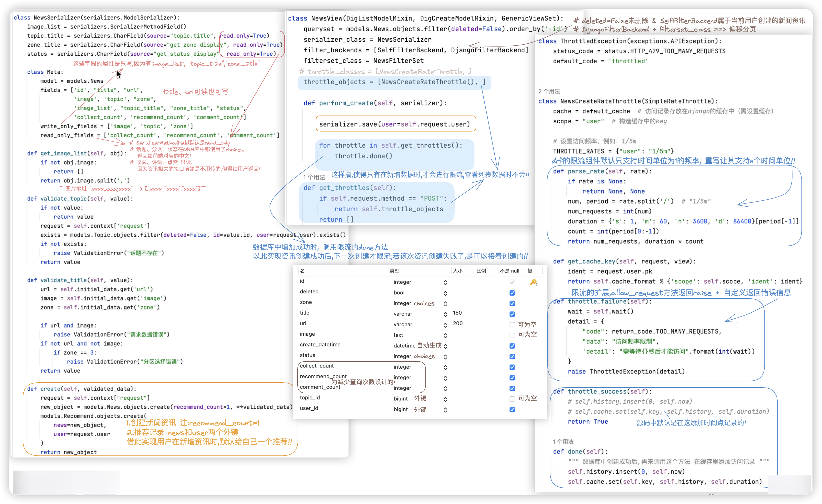The image size is (822, 504).
Task: Check not-null box for image field
Action: pyautogui.click(x=512, y=335)
